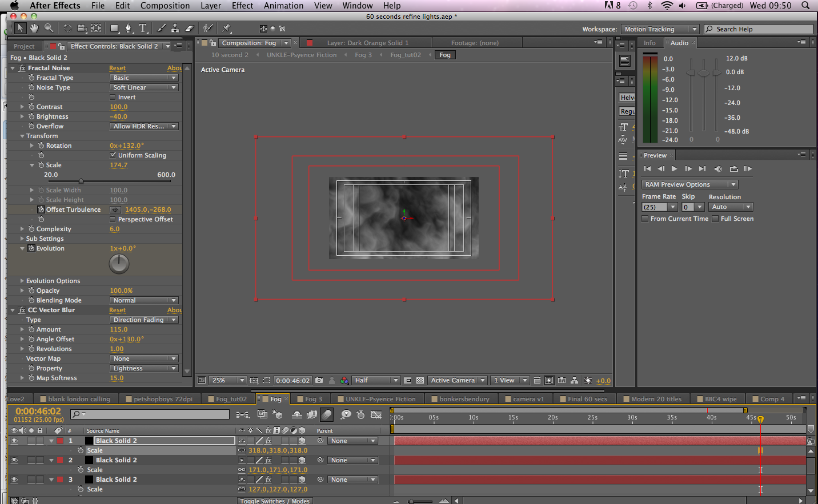The height and width of the screenshot is (504, 818).
Task: Open the Noise Type dropdown
Action: [x=144, y=87]
